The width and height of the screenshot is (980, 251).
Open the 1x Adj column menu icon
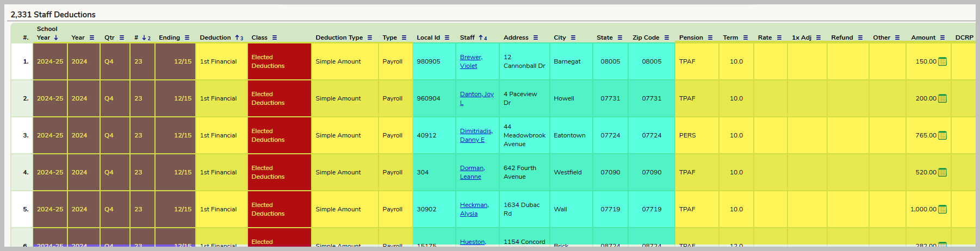(818, 37)
